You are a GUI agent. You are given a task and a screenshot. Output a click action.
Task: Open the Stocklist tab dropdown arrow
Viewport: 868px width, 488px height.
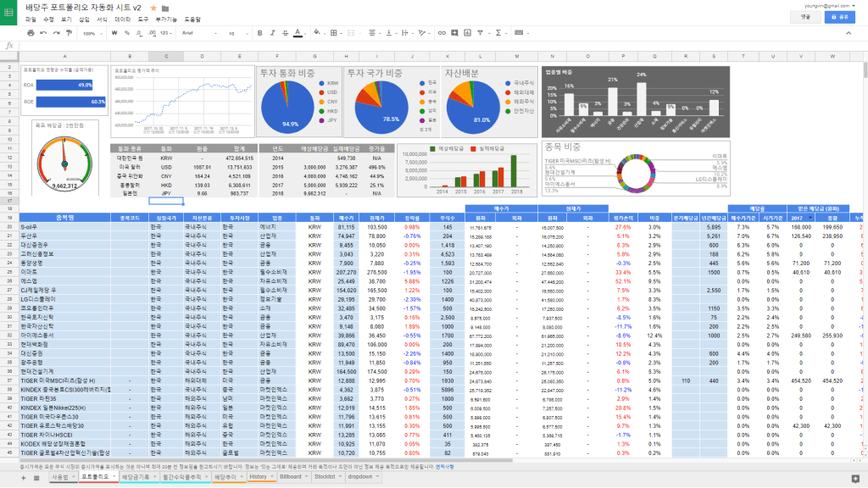tap(340, 477)
